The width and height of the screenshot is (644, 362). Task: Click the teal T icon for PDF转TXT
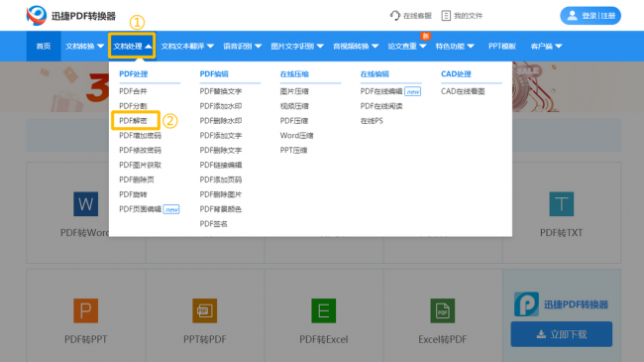(x=562, y=204)
